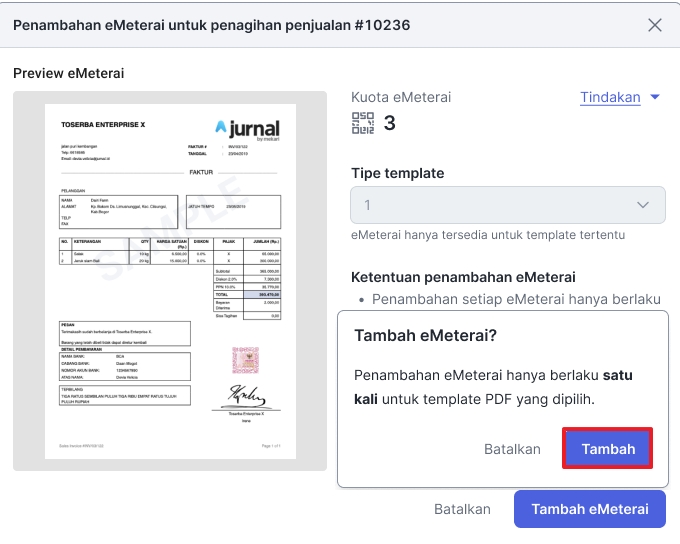Click the eMeterai quota QR icon
Screen dimensions: 680x544
[363, 123]
